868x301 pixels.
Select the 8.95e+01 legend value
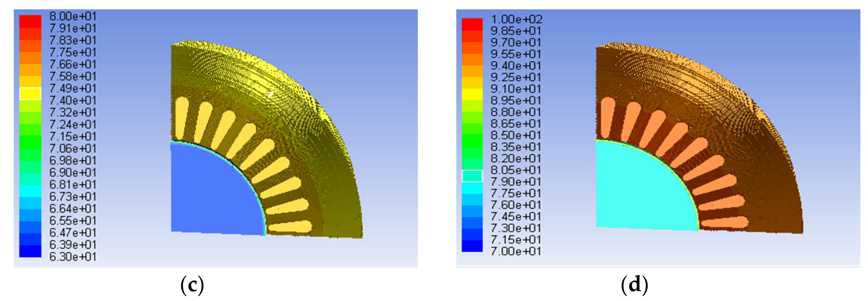click(516, 101)
